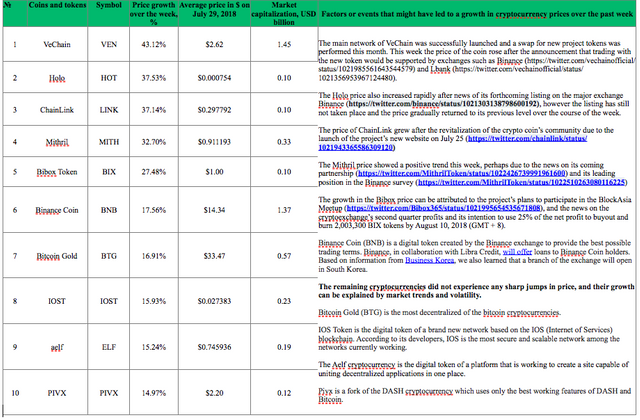Click the $1.00 average price cell

pyautogui.click(x=214, y=172)
